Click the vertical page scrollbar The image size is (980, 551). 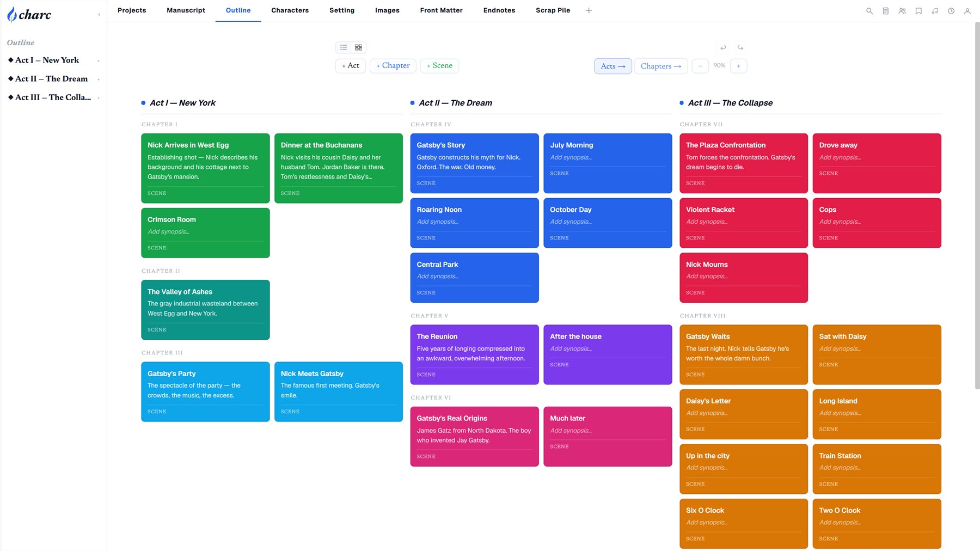point(977,206)
